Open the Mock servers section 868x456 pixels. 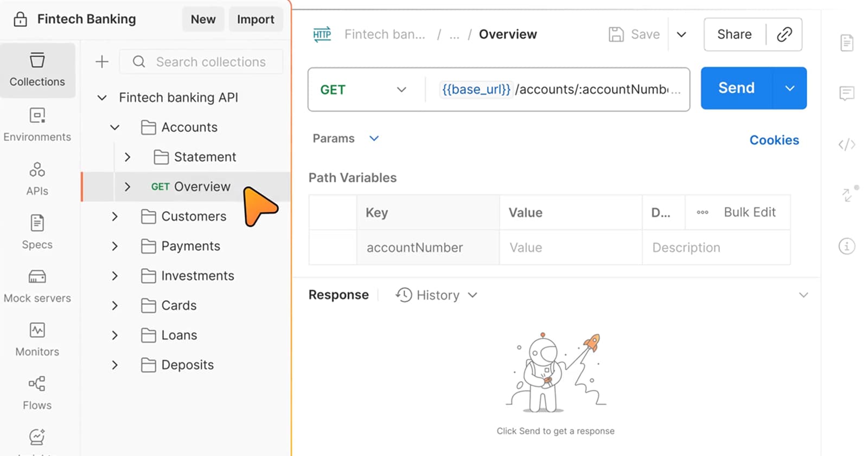[x=37, y=286]
